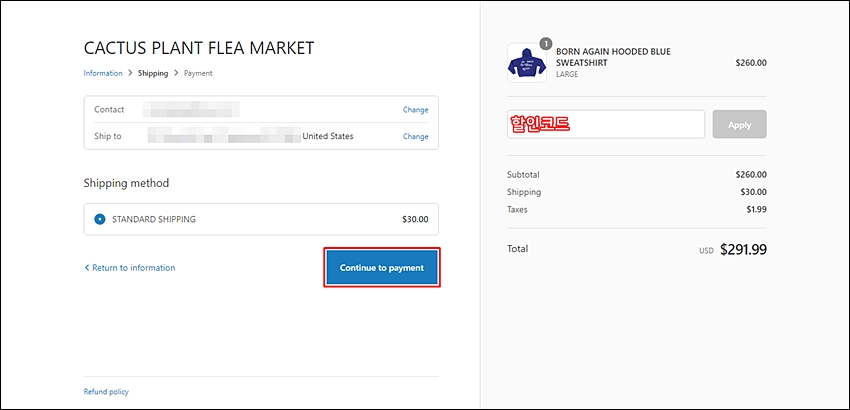Click the discount code input field

pos(606,124)
